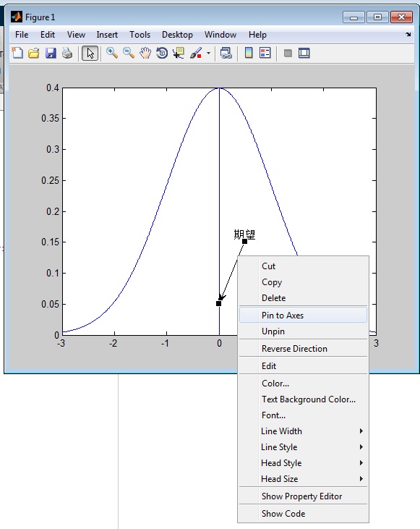The image size is (420, 529).
Task: Click the arrow's lower selection handle
Action: 218,304
